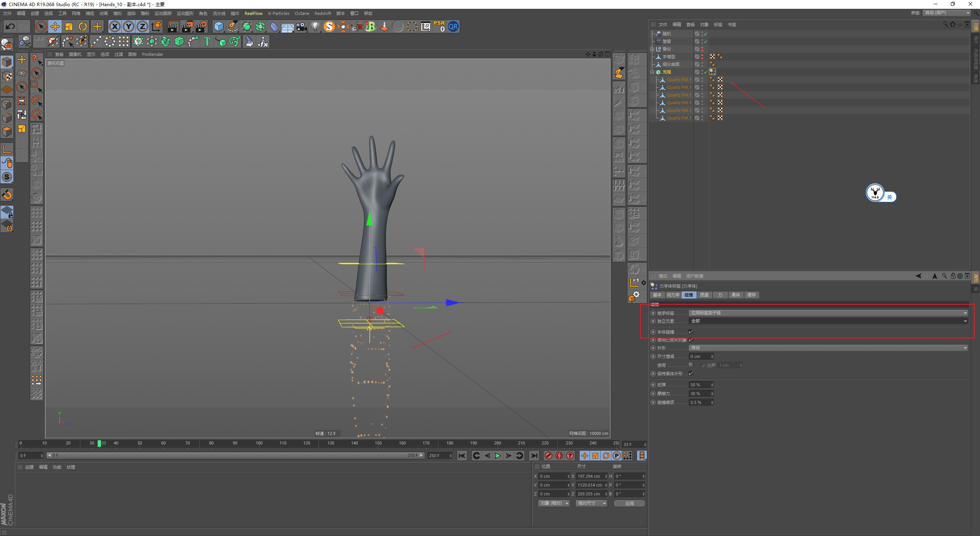Toggle the 本体碰撞 checkbox
The image size is (980, 536).
click(691, 332)
